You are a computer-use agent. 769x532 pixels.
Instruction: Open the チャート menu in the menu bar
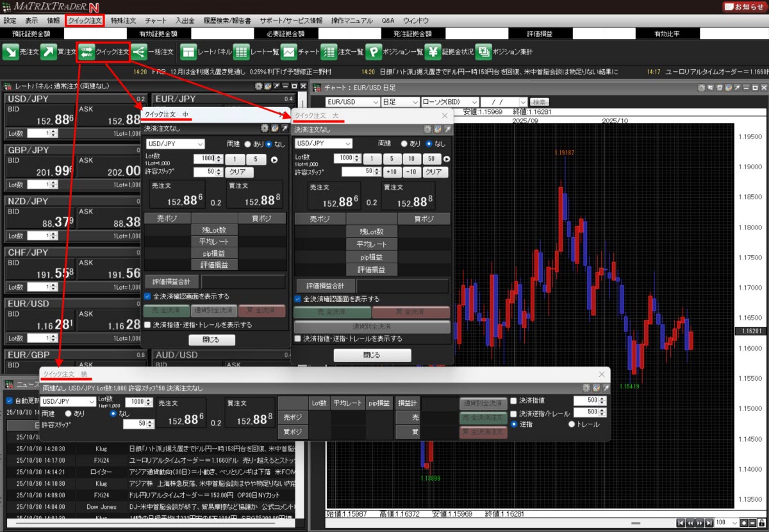[x=155, y=21]
